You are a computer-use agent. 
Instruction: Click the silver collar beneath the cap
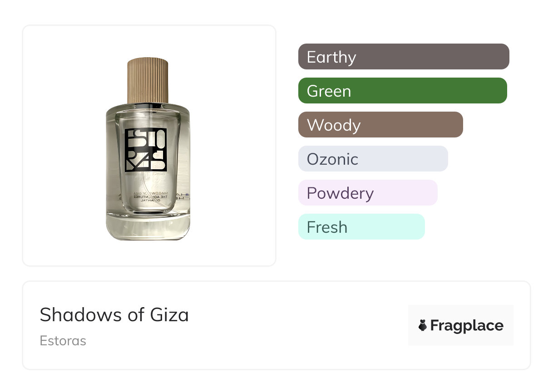148,104
